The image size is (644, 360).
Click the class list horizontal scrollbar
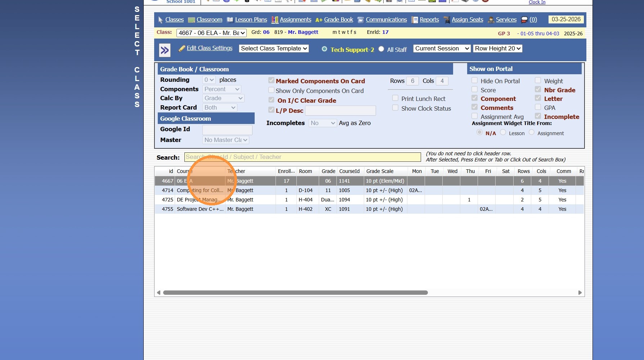[295, 293]
